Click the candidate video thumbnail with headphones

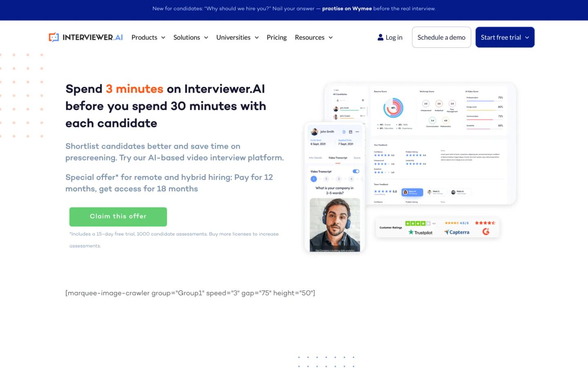[335, 225]
